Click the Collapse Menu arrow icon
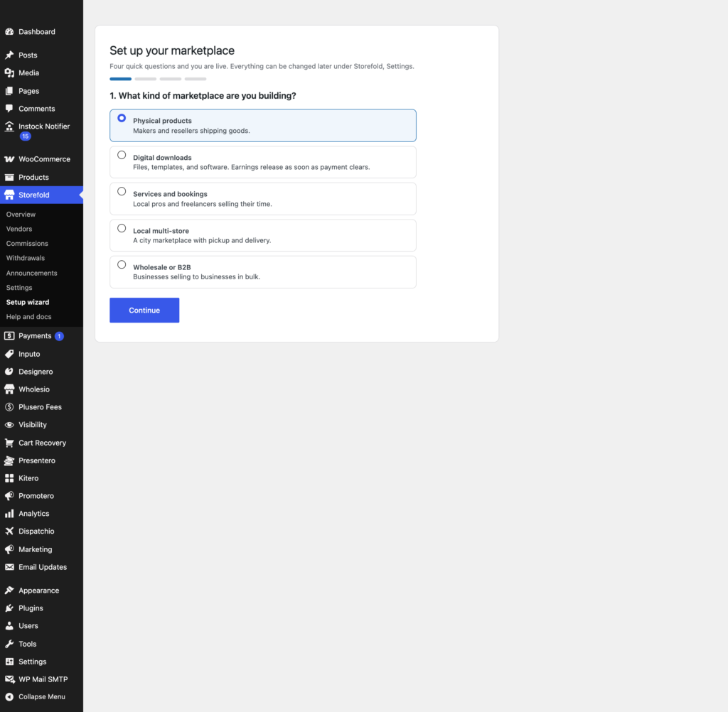This screenshot has height=712, width=728. (x=9, y=696)
